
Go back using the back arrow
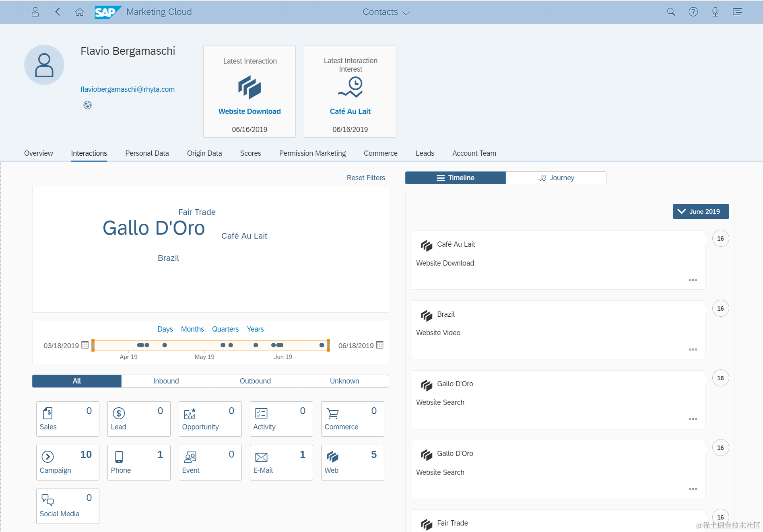click(58, 12)
